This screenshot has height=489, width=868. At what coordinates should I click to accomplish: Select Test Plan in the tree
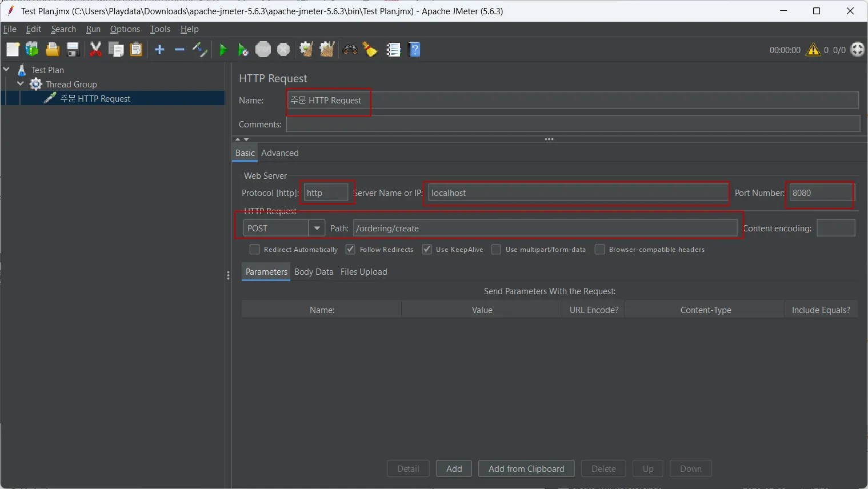coord(47,70)
